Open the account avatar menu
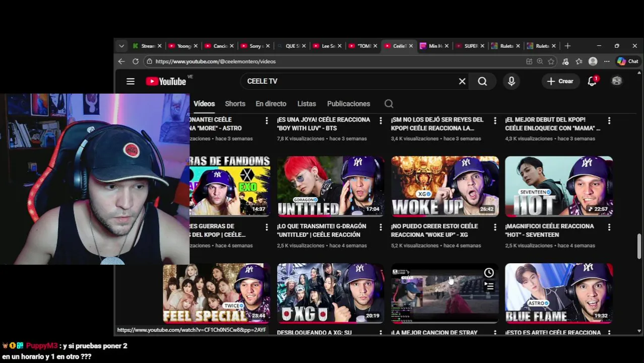Screen dimensions: 644x363 point(617,81)
